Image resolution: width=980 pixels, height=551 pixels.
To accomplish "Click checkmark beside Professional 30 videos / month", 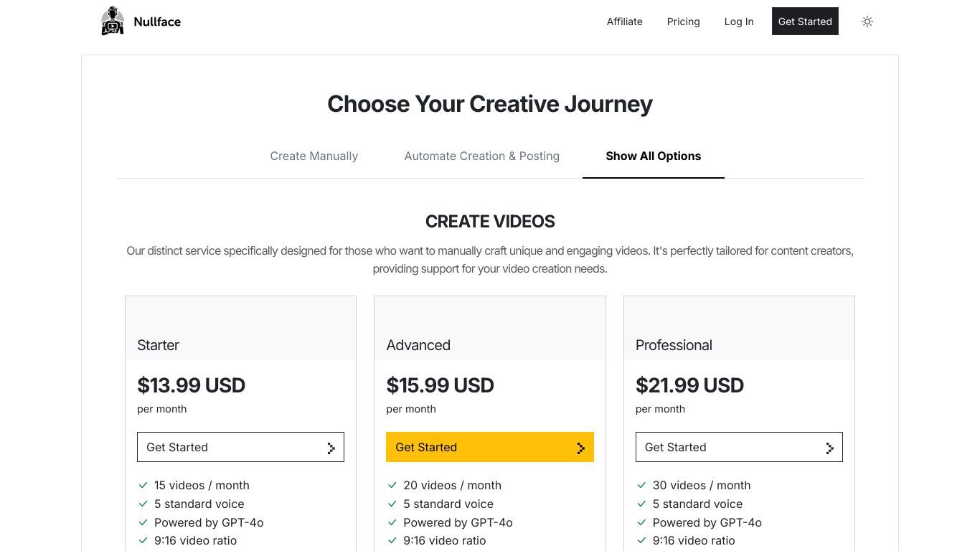I will [641, 486].
